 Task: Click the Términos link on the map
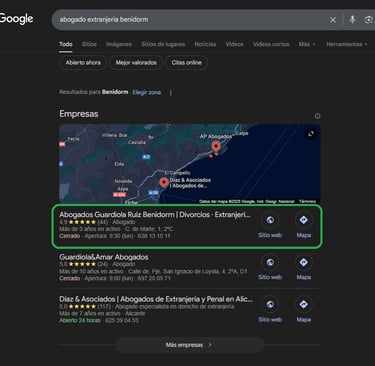[307, 201]
